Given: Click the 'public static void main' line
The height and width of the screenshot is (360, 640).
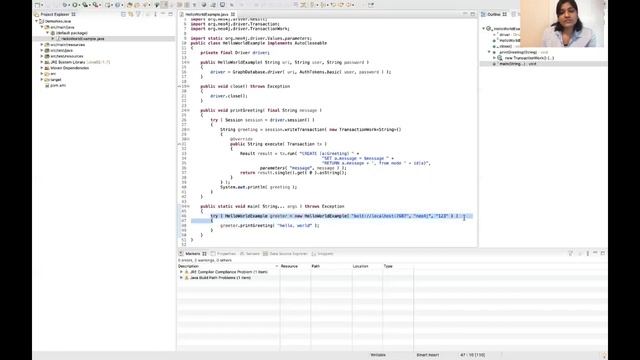Looking at the screenshot, I should (x=272, y=206).
